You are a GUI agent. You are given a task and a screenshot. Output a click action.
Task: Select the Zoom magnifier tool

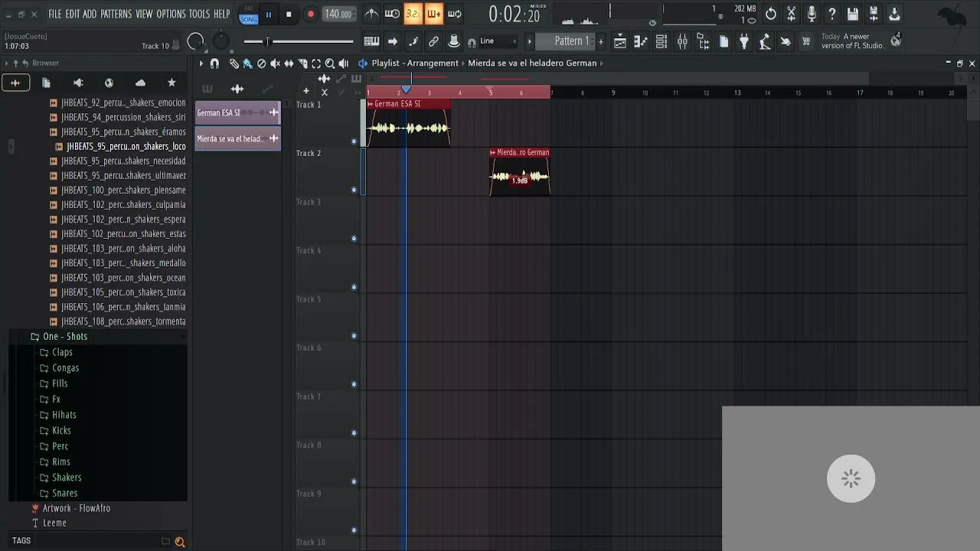(x=330, y=64)
